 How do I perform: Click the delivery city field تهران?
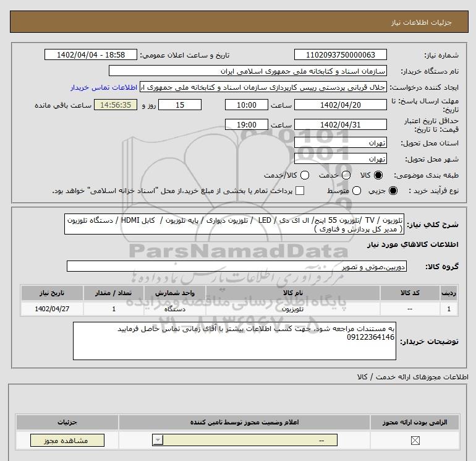(x=340, y=158)
